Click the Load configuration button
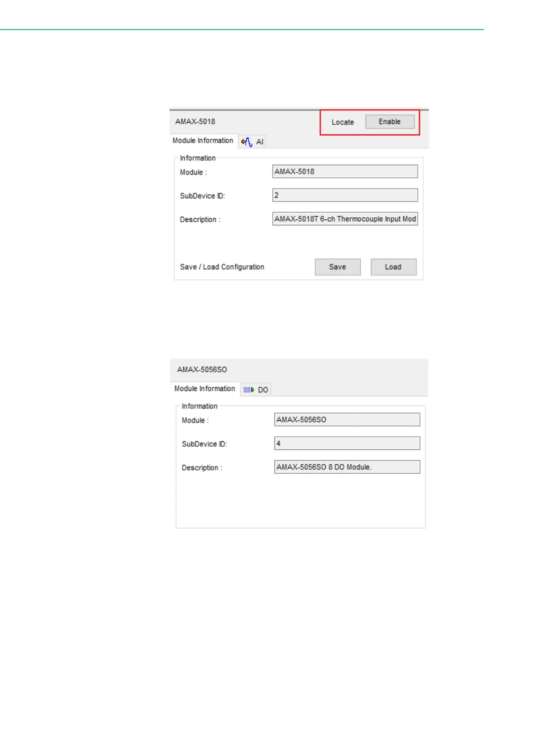This screenshot has width=535, height=756. pyautogui.click(x=393, y=267)
